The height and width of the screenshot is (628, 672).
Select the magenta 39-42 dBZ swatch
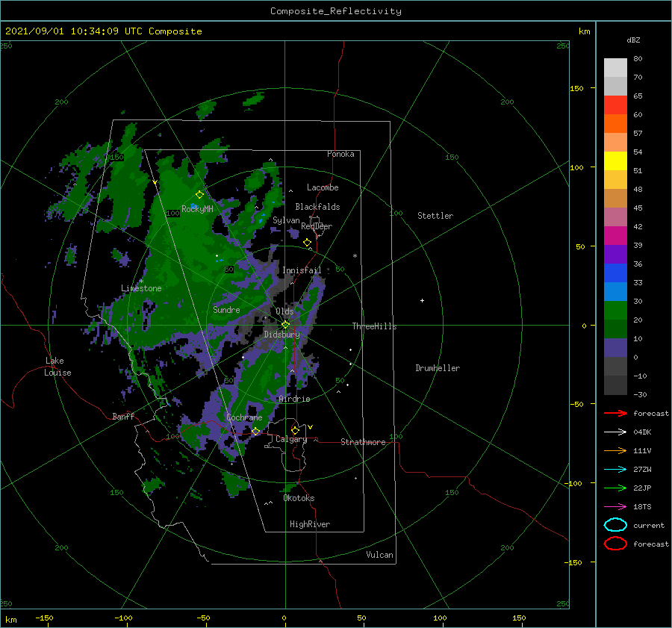click(x=615, y=235)
